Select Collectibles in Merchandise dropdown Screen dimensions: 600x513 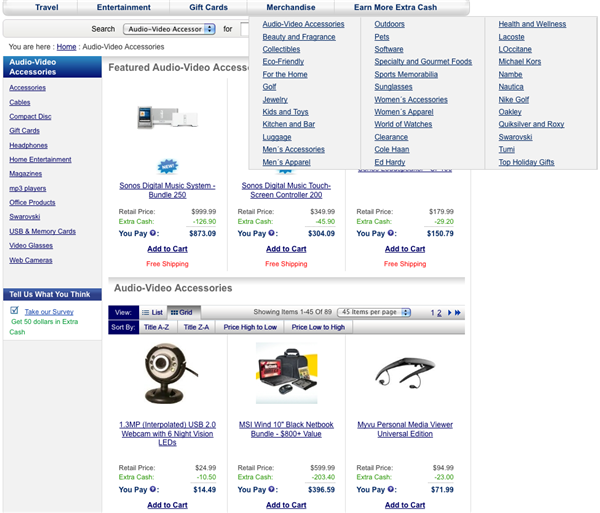point(281,49)
